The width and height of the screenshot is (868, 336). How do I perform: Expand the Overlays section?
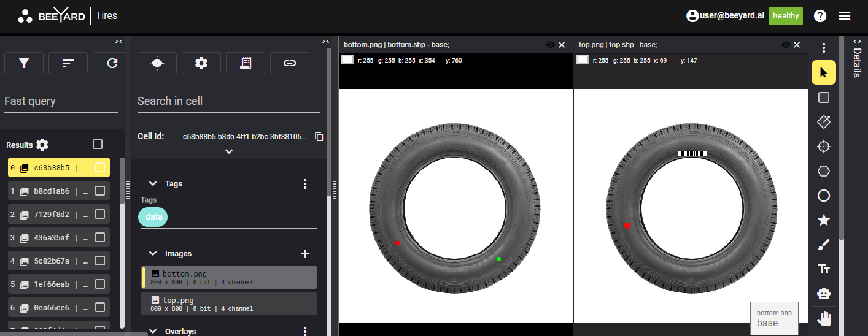[x=153, y=331]
